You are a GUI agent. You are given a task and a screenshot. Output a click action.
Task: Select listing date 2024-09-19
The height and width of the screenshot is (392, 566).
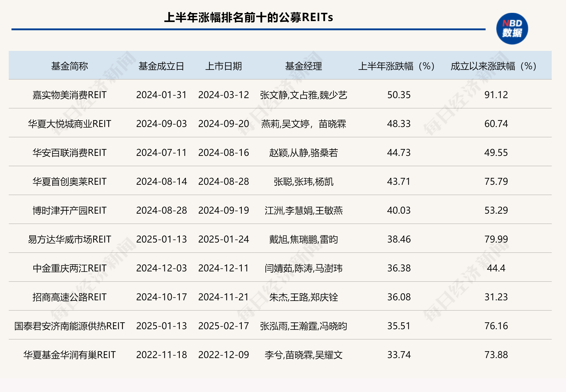coord(224,210)
